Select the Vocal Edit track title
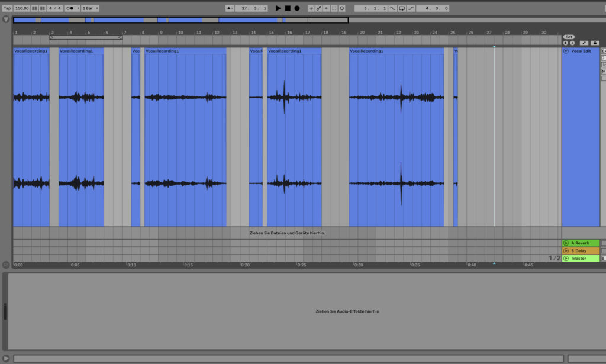This screenshot has width=606, height=364. 581,51
